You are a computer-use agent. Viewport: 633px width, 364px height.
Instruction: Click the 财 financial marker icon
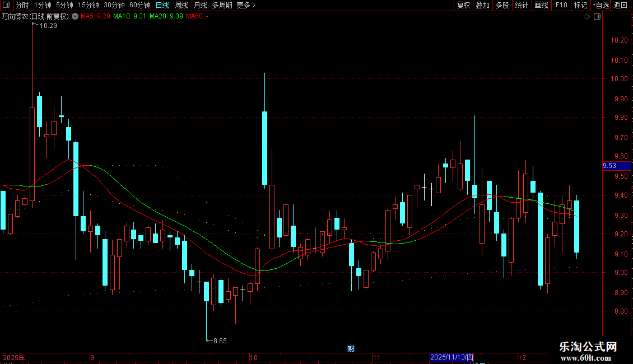[x=351, y=349]
